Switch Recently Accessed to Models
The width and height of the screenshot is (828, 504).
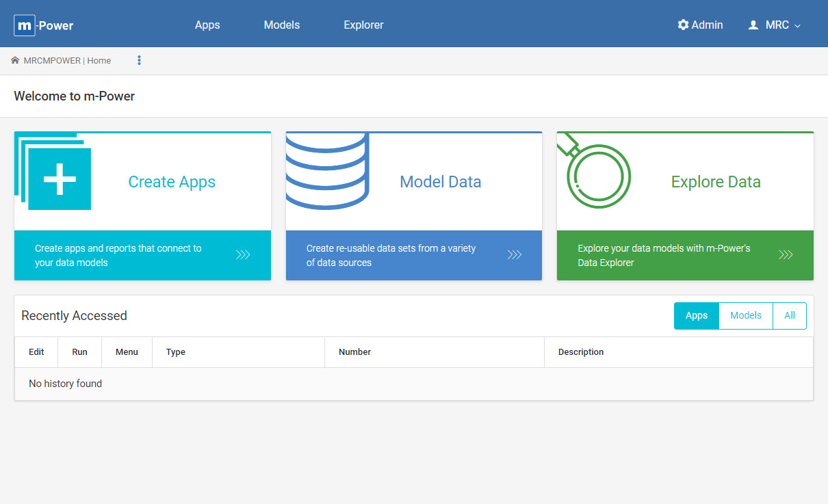[x=745, y=315]
